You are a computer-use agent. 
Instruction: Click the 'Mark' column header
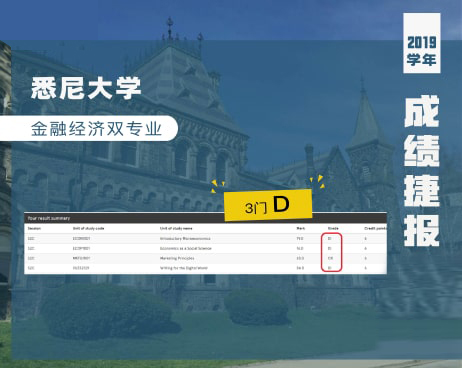301,229
